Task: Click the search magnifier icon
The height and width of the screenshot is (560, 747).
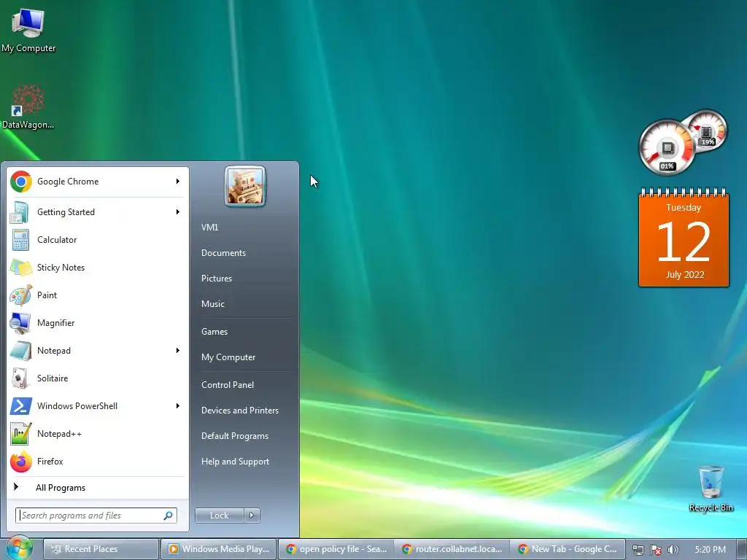Action: [169, 516]
